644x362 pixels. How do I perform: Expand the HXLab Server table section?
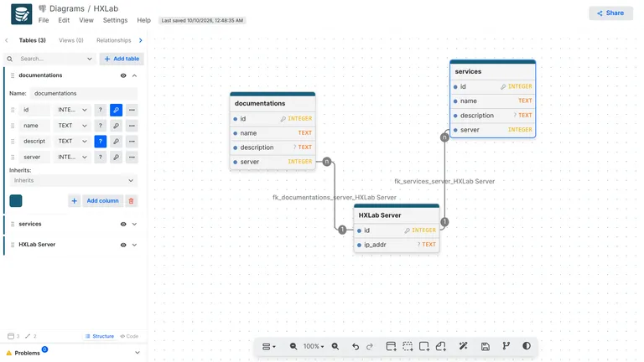[134, 245]
